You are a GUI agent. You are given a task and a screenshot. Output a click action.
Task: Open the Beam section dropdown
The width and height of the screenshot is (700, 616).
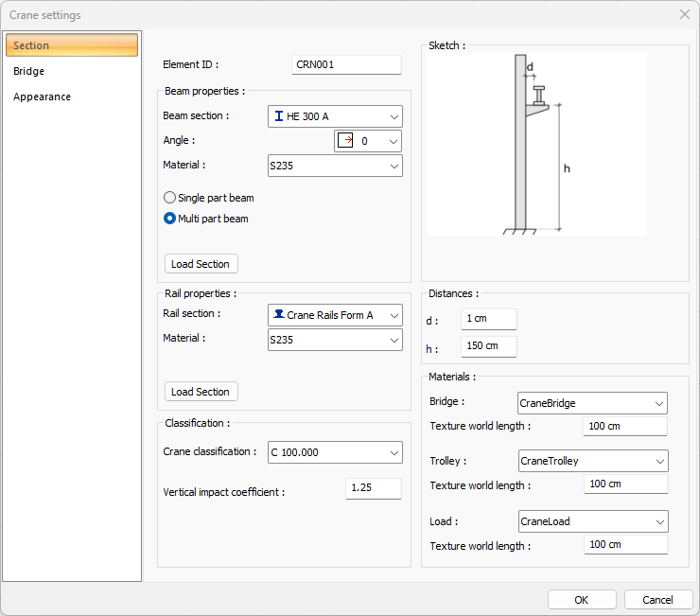pyautogui.click(x=336, y=116)
